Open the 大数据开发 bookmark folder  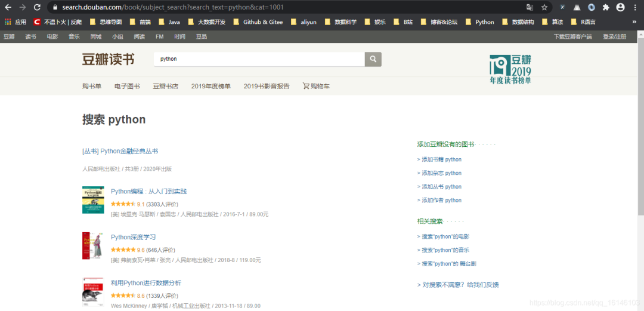(x=206, y=22)
